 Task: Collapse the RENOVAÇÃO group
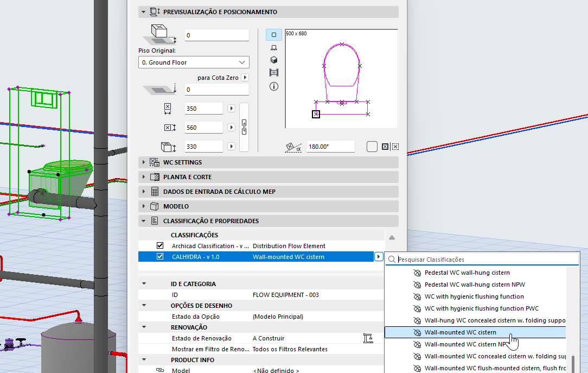(144, 327)
